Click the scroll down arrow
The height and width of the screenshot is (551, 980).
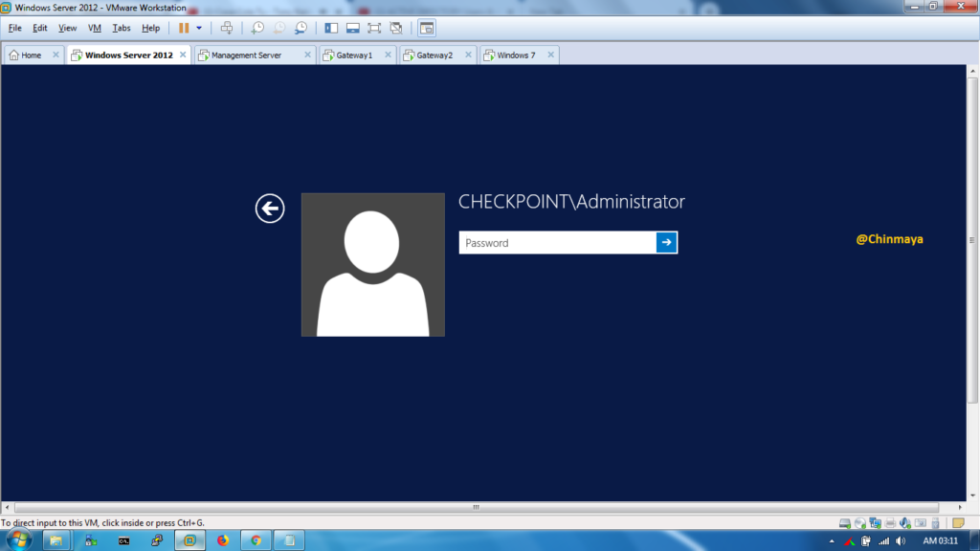click(x=972, y=496)
